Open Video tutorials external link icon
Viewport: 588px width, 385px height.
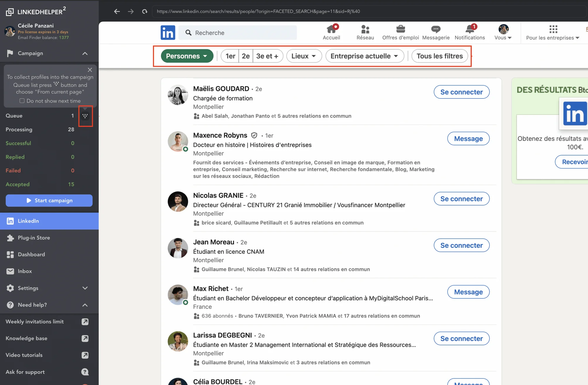(x=85, y=355)
